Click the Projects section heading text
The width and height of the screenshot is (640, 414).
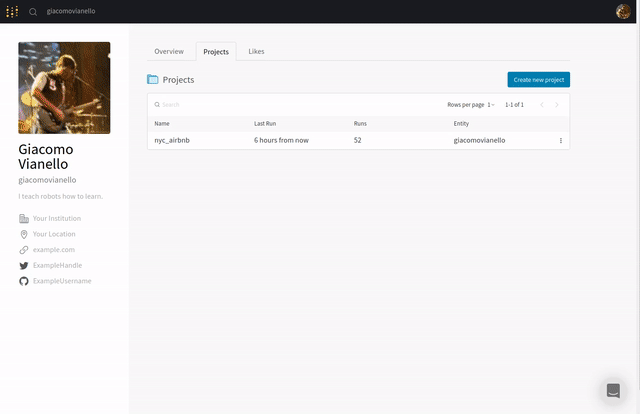pyautogui.click(x=178, y=80)
